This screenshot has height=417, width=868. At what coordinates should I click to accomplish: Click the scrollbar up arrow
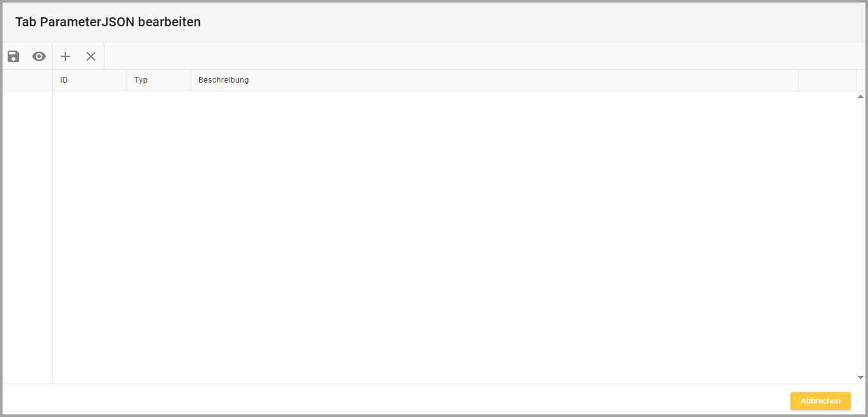click(860, 97)
